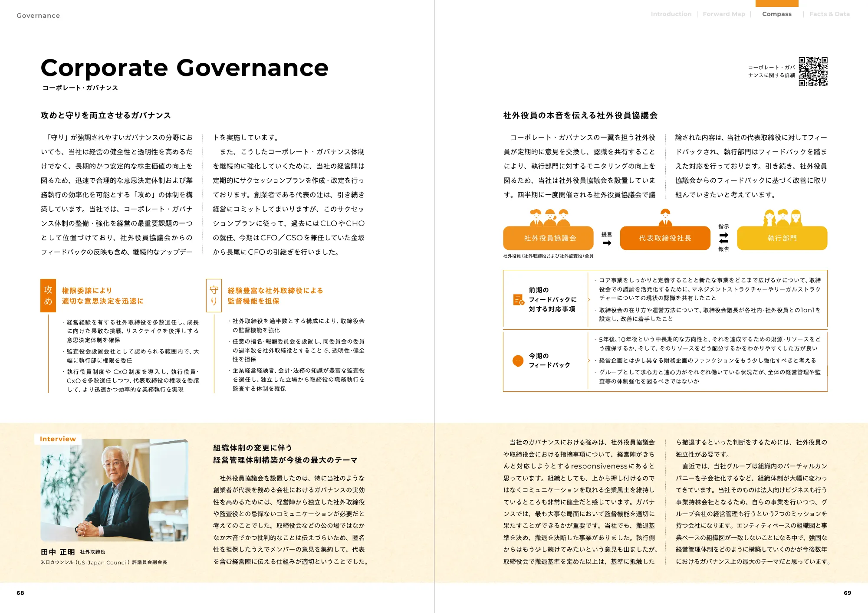This screenshot has width=868, height=613.
Task: Click the chevron next to 前期のフィードバック section
Action: pos(589,300)
